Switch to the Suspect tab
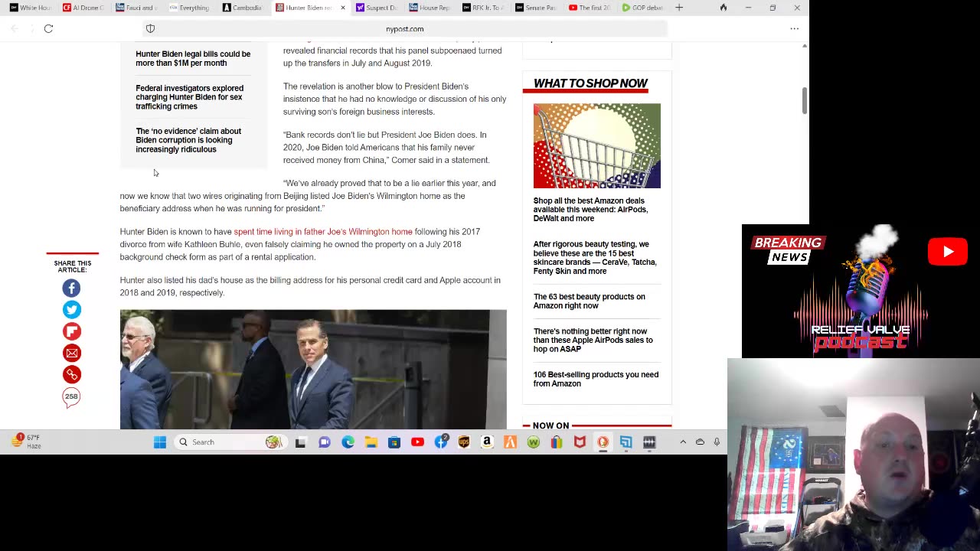 (376, 8)
